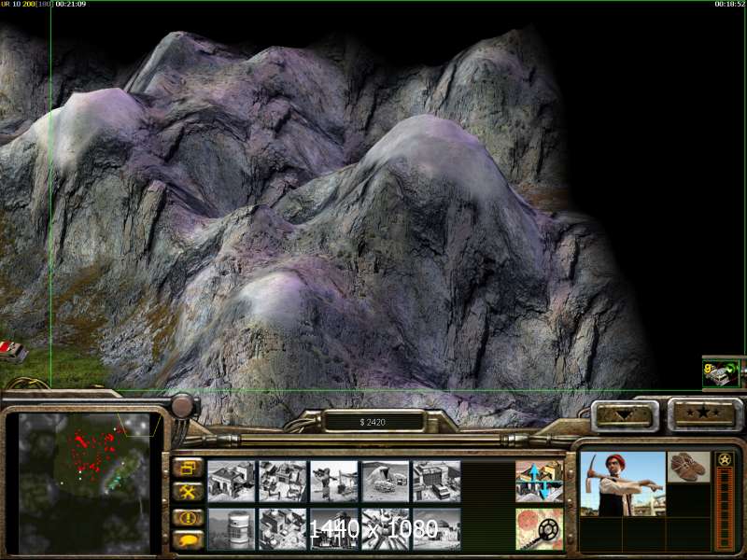Click the blue up-down arrows structure icon
The width and height of the screenshot is (747, 560).
[540, 481]
